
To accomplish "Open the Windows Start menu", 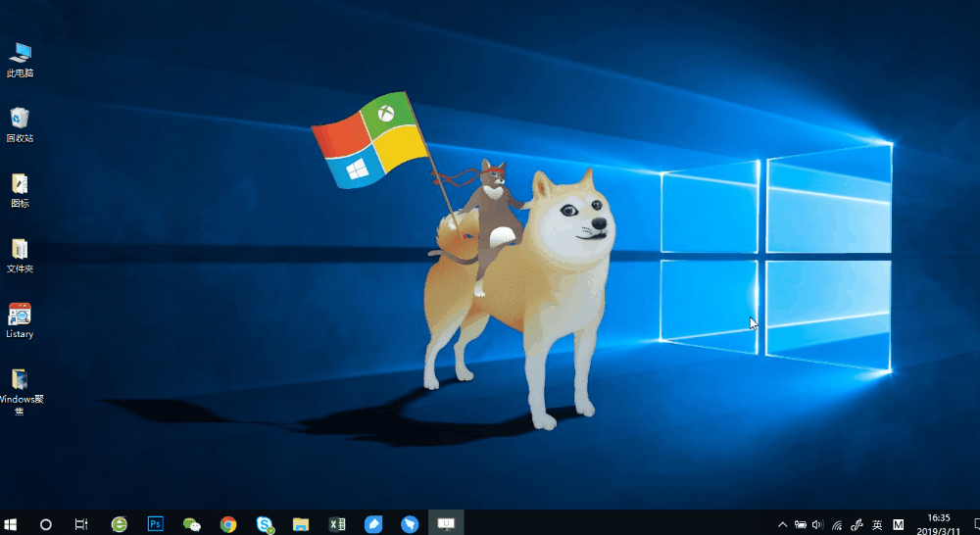I will tap(10, 524).
